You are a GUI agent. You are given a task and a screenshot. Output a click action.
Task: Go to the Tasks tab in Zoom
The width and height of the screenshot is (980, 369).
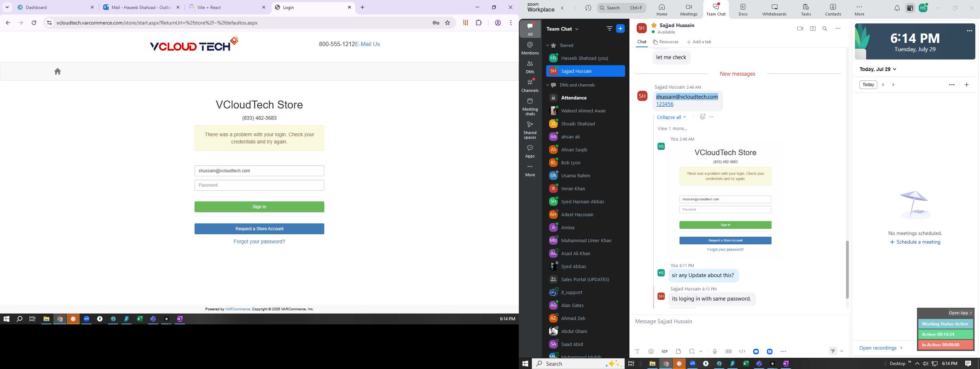(x=806, y=10)
